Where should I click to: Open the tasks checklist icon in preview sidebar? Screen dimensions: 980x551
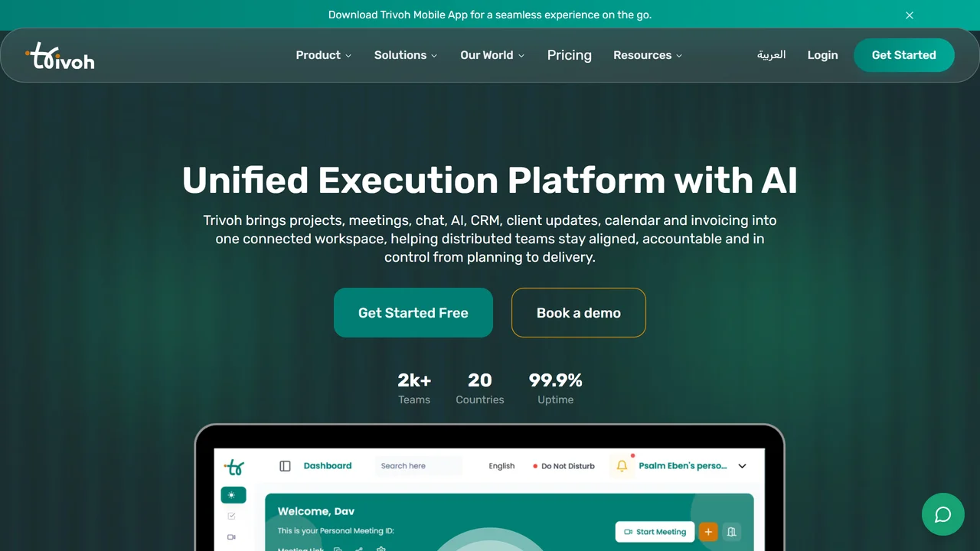[232, 517]
